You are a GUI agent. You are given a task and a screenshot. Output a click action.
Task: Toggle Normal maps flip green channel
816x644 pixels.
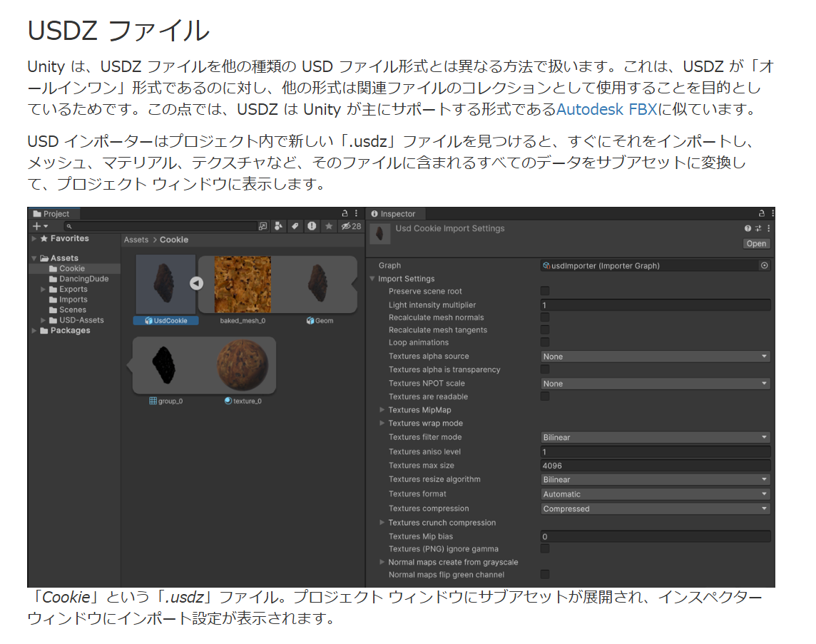point(545,574)
